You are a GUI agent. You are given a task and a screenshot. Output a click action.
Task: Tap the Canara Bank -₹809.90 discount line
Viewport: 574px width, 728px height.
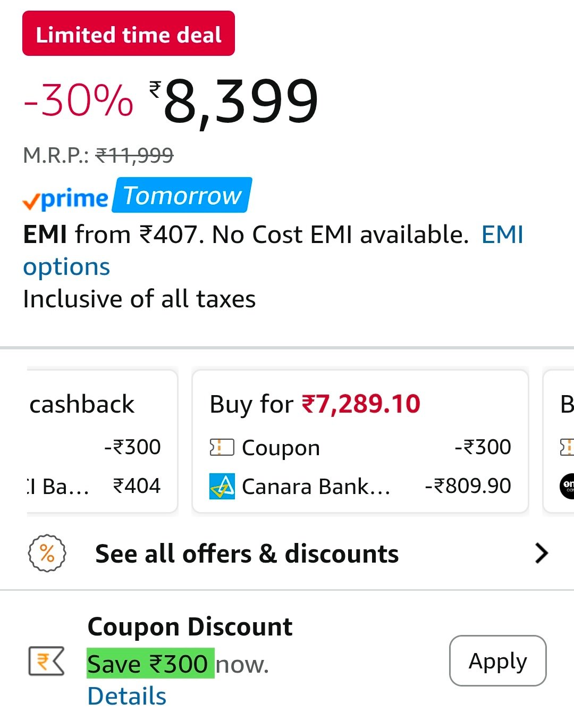point(360,486)
